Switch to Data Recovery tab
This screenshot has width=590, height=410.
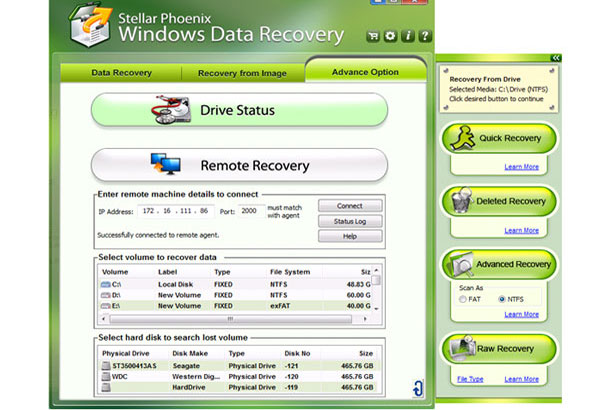click(x=121, y=73)
